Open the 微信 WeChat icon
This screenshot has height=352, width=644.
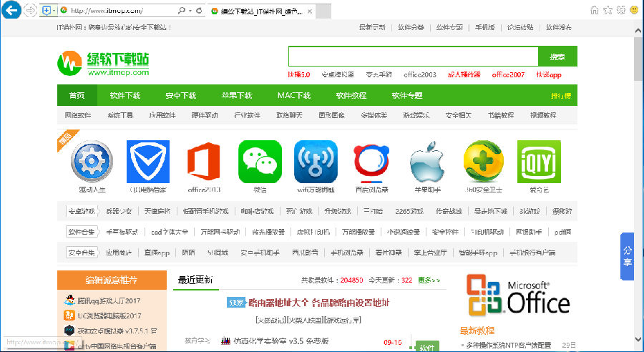pos(260,162)
